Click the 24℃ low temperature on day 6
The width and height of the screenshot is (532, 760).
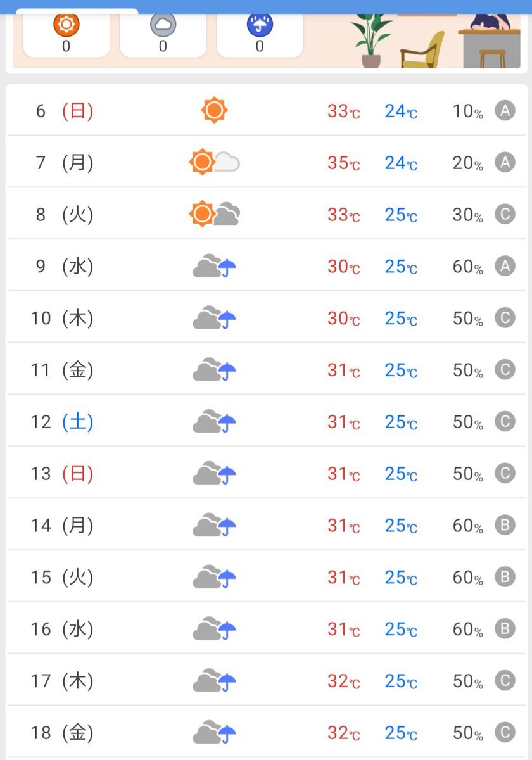click(x=401, y=111)
